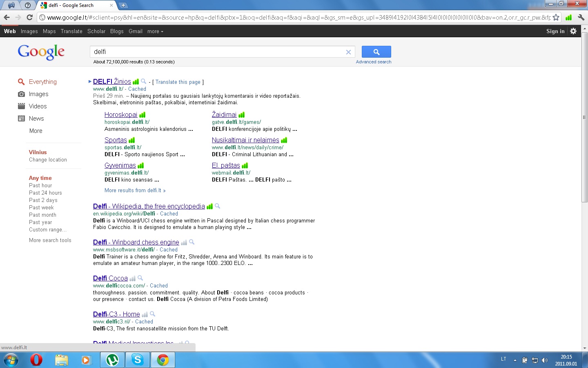The height and width of the screenshot is (368, 588).
Task: Click green bars extension icon in toolbar
Action: point(568,17)
